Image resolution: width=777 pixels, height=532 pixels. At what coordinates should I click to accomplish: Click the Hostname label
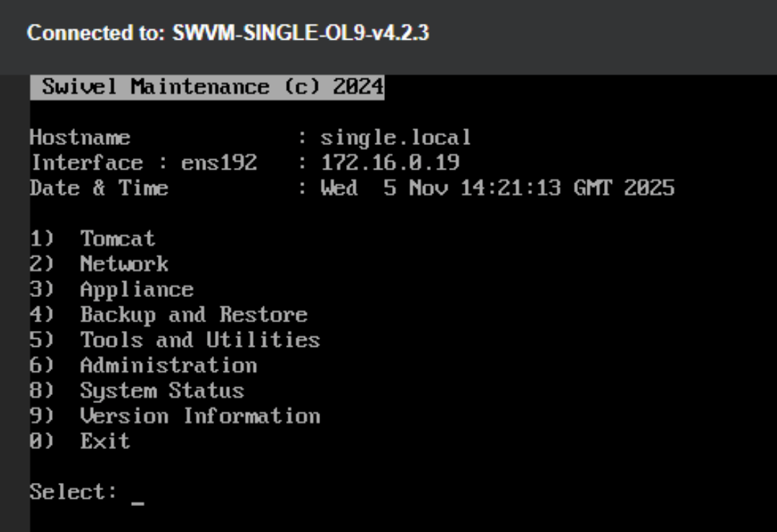pos(80,137)
